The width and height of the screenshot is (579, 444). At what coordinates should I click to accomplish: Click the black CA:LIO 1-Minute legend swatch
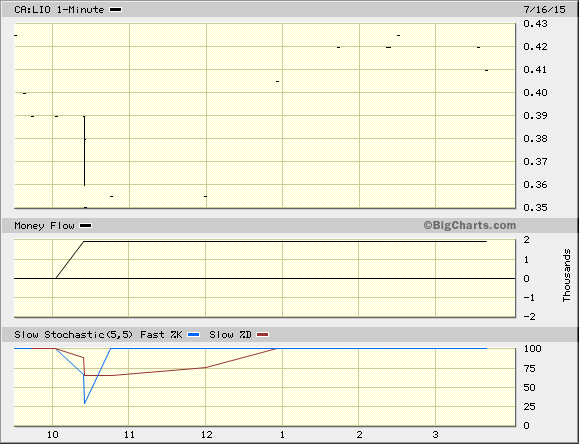click(x=116, y=10)
